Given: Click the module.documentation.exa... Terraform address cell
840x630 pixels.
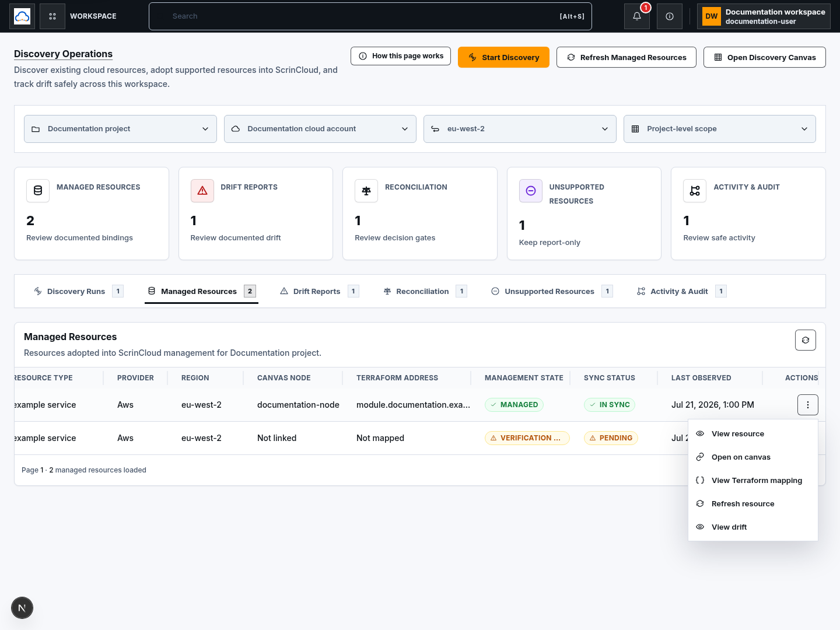Looking at the screenshot, I should coord(413,405).
